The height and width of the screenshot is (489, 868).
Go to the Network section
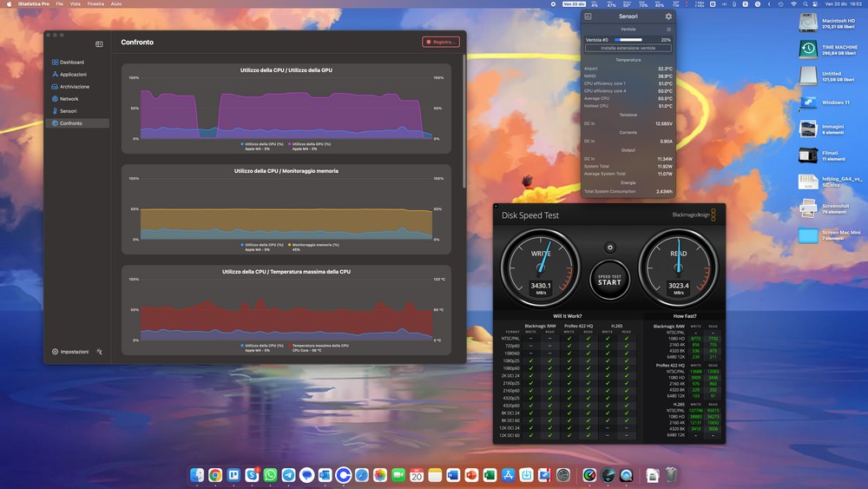point(69,99)
